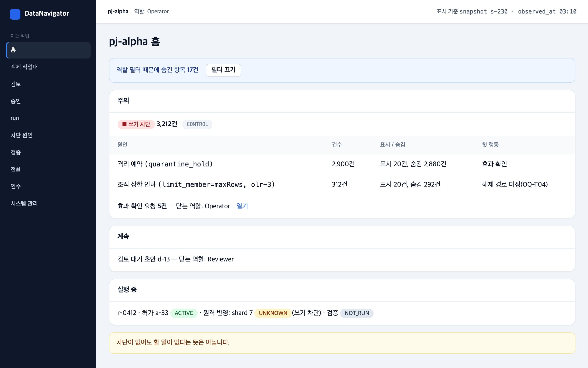Click the ACTIVE status badge
Image resolution: width=588 pixels, height=368 pixels.
point(184,313)
